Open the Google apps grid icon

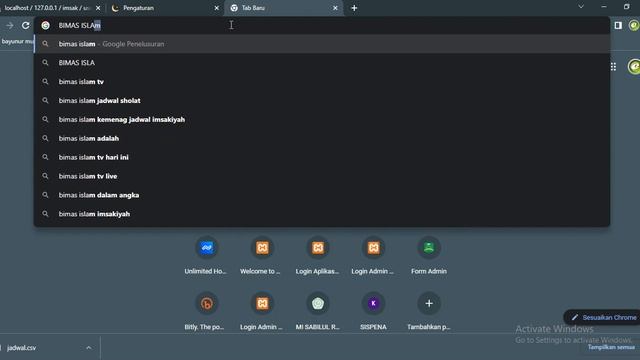[613, 67]
